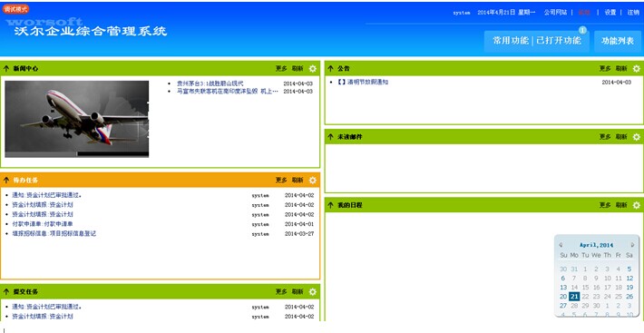
Task: Open the airplane news thumbnail image
Action: click(77, 119)
